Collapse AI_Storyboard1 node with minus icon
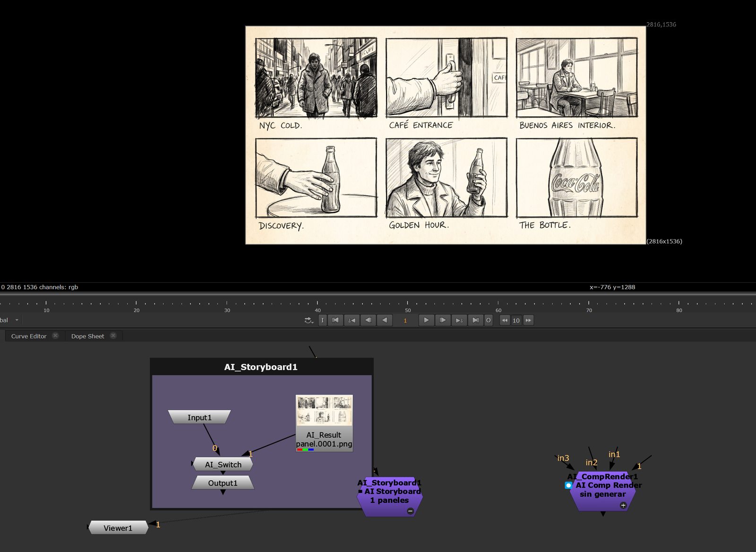 [x=410, y=511]
